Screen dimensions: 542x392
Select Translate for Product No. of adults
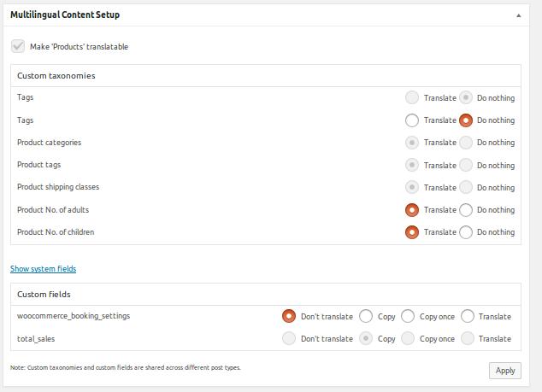pyautogui.click(x=412, y=210)
